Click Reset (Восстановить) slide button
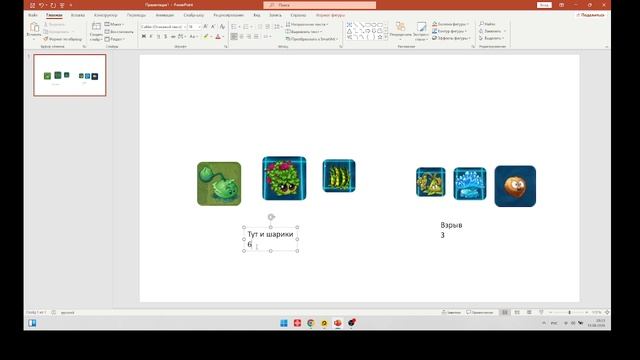Screen dimensions: 640x360 point(119,32)
